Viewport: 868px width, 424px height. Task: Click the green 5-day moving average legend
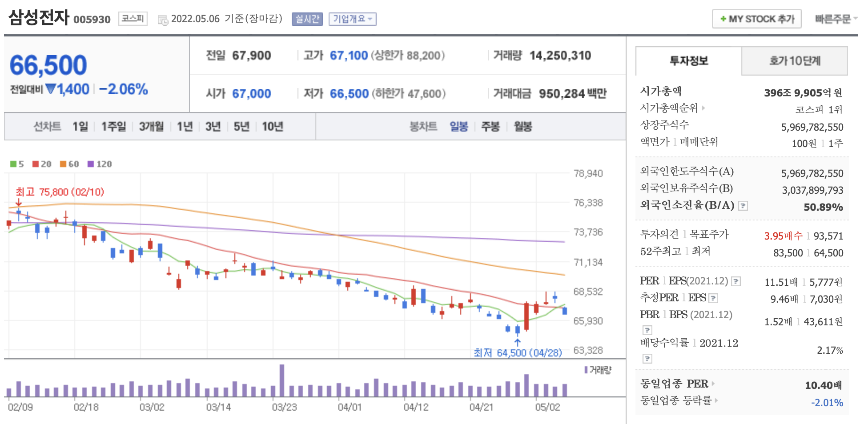pos(17,164)
